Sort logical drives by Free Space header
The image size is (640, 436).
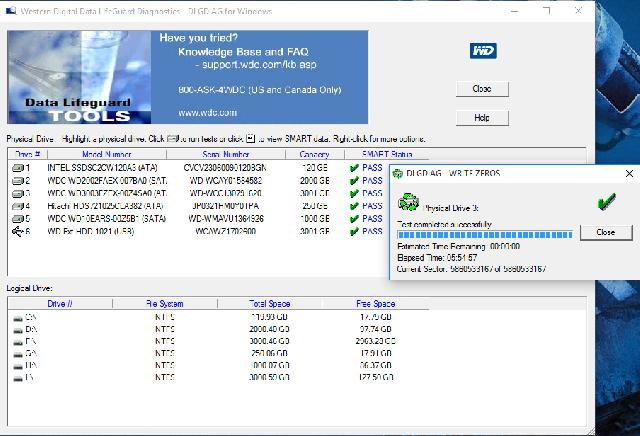tap(376, 304)
